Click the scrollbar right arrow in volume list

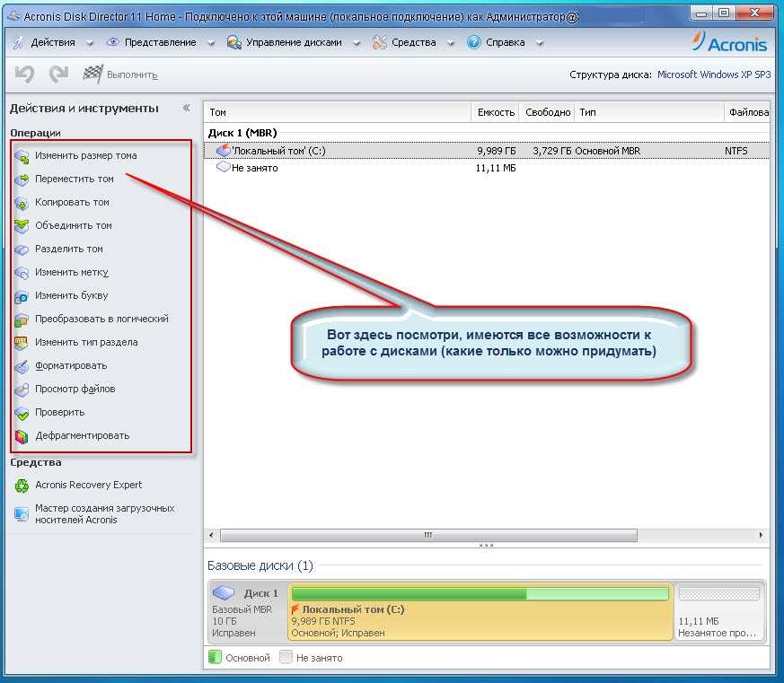[x=761, y=535]
